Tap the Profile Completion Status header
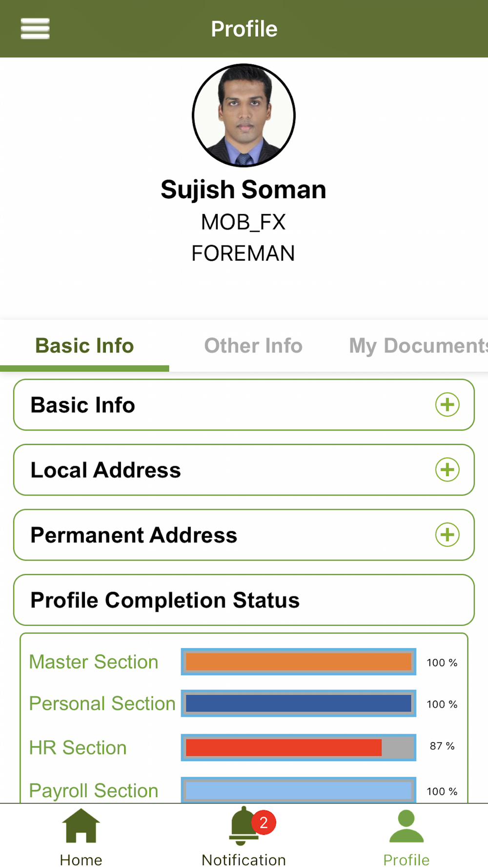Viewport: 488px width, 868px height. [x=244, y=600]
